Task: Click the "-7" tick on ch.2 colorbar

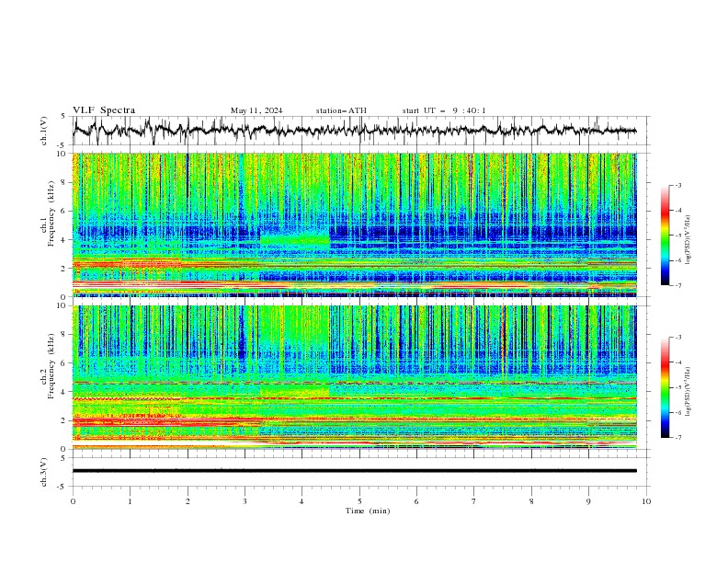Action: 678,437
